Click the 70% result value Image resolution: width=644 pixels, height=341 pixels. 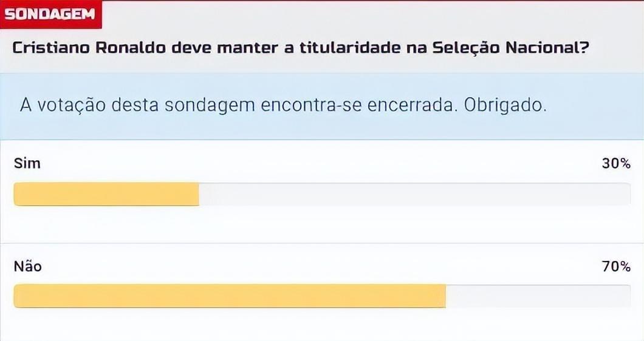click(x=615, y=266)
